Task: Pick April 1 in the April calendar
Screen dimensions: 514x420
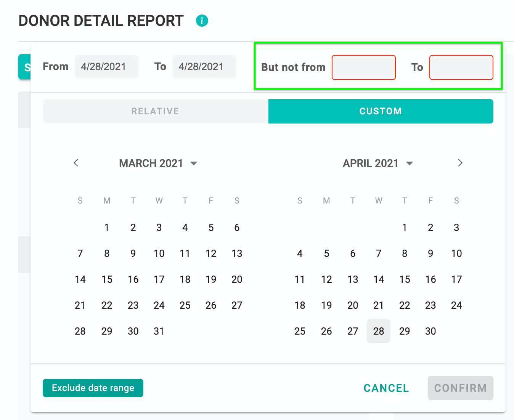Action: pyautogui.click(x=405, y=228)
